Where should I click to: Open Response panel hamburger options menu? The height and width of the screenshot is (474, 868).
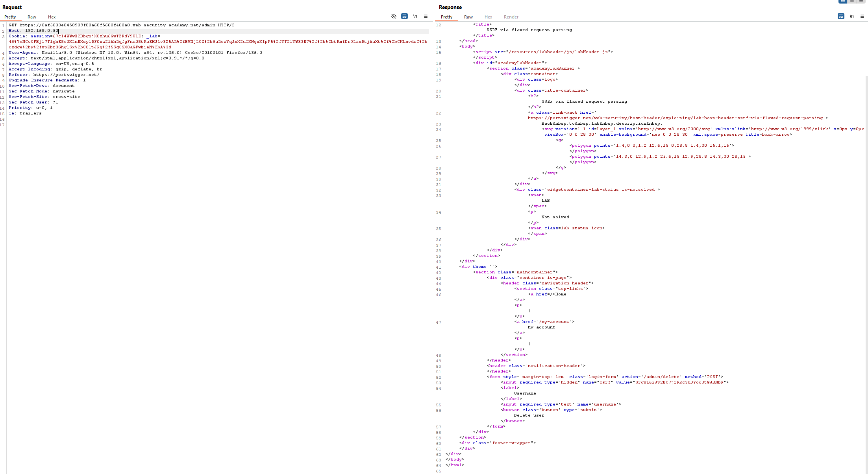tap(862, 16)
